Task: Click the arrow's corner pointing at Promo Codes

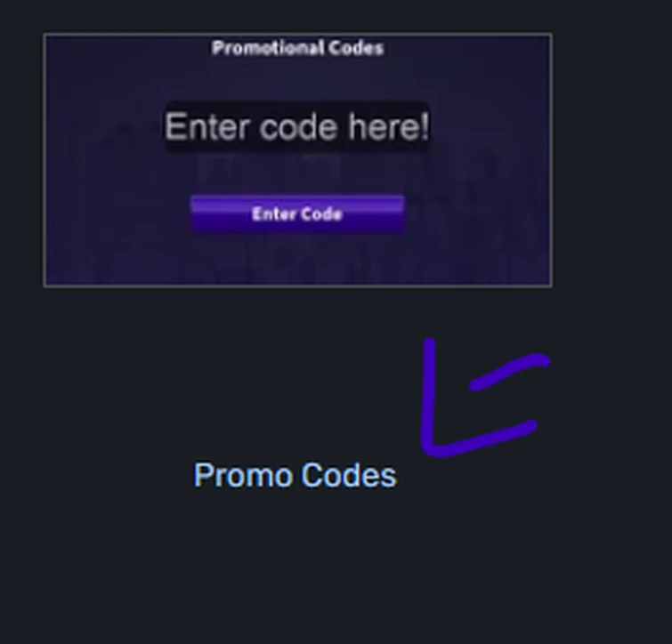Action: coord(431,447)
